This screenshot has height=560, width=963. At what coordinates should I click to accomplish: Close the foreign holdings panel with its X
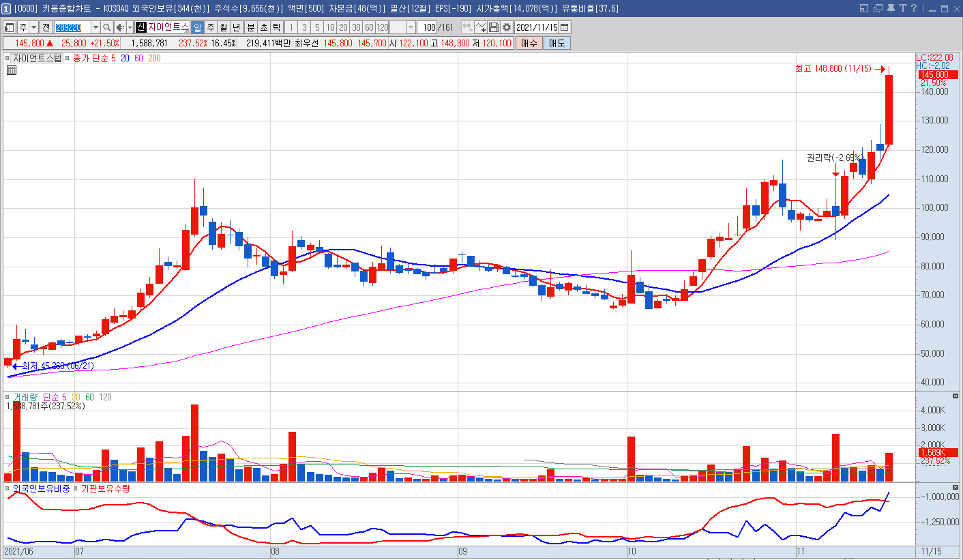pos(955,488)
